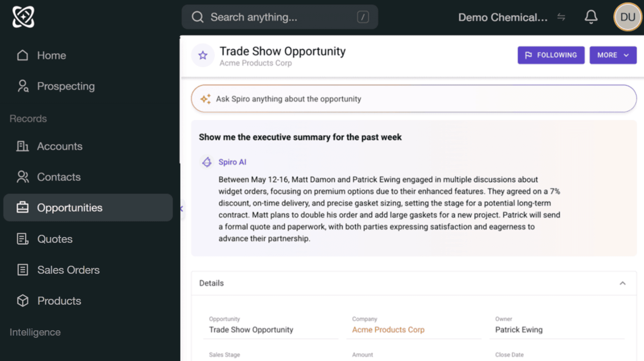Viewport: 644px width, 361px height.
Task: Click the Spiro logo icon
Action: click(x=23, y=17)
